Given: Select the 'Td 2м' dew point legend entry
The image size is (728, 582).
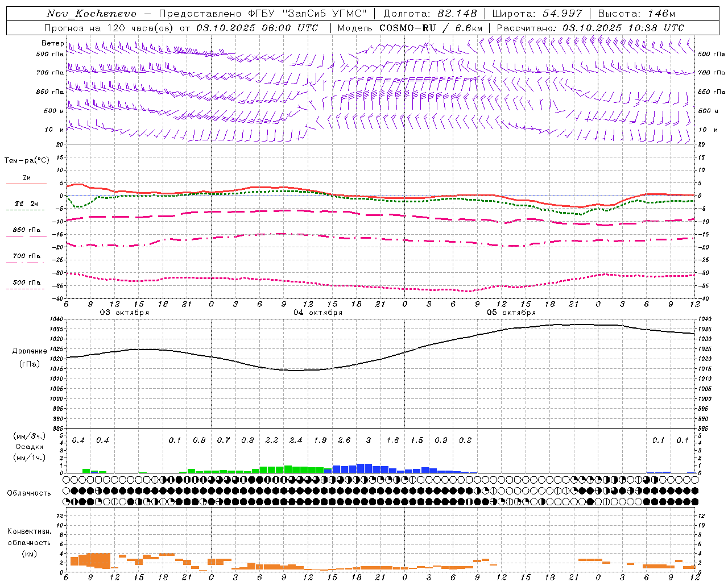Looking at the screenshot, I should [27, 203].
